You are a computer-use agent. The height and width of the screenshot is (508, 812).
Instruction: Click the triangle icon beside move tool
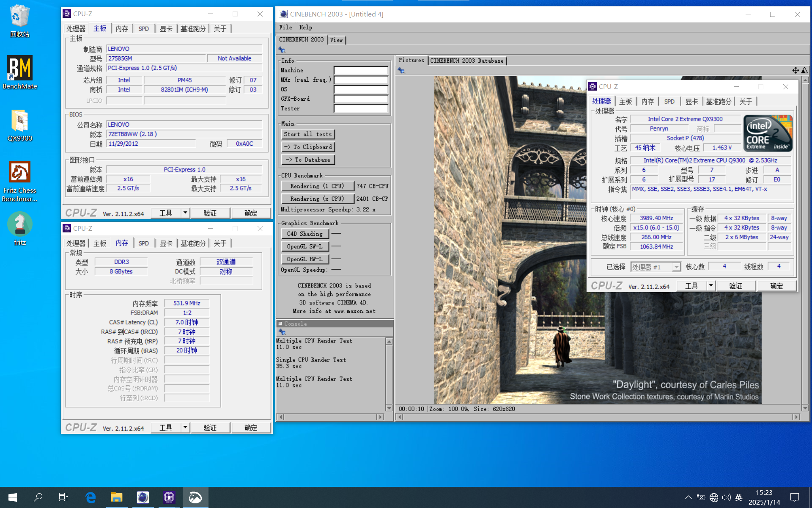tap(804, 70)
